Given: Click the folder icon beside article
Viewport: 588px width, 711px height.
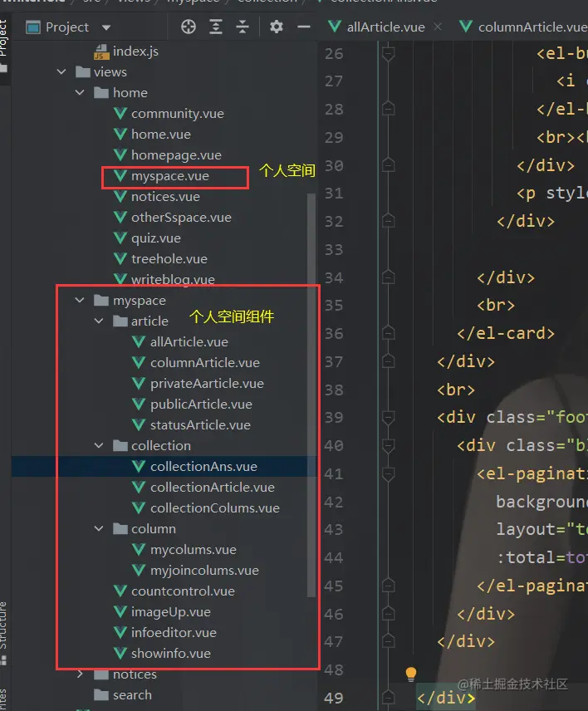Looking at the screenshot, I should point(120,321).
